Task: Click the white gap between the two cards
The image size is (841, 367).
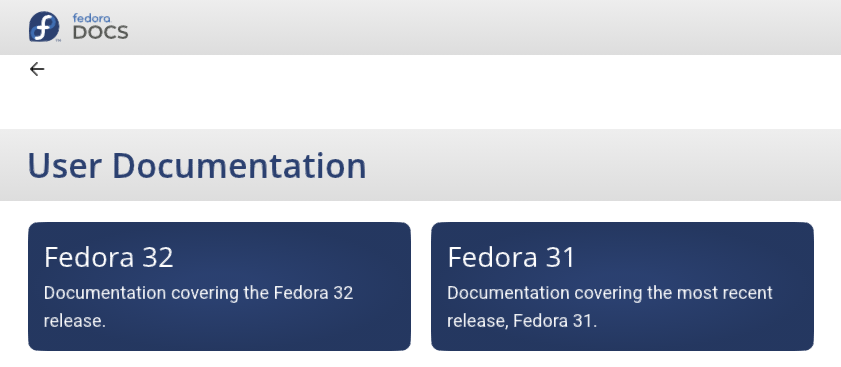Action: [x=421, y=287]
